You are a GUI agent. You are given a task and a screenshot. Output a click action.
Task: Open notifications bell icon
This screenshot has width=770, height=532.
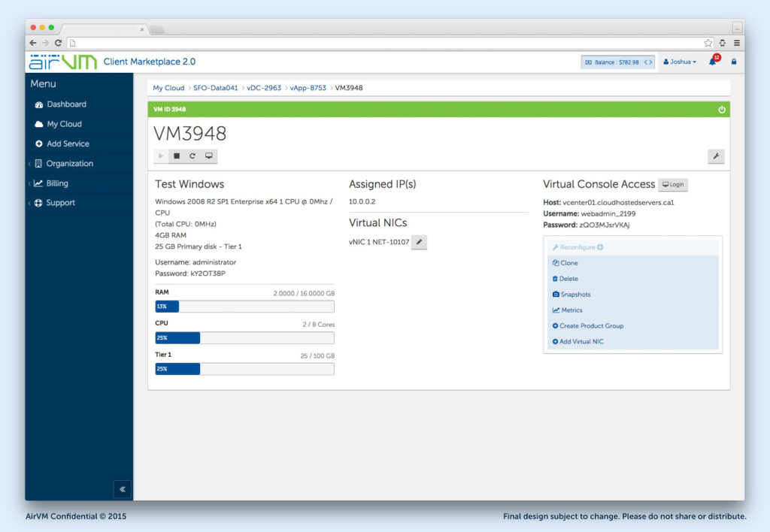click(713, 62)
